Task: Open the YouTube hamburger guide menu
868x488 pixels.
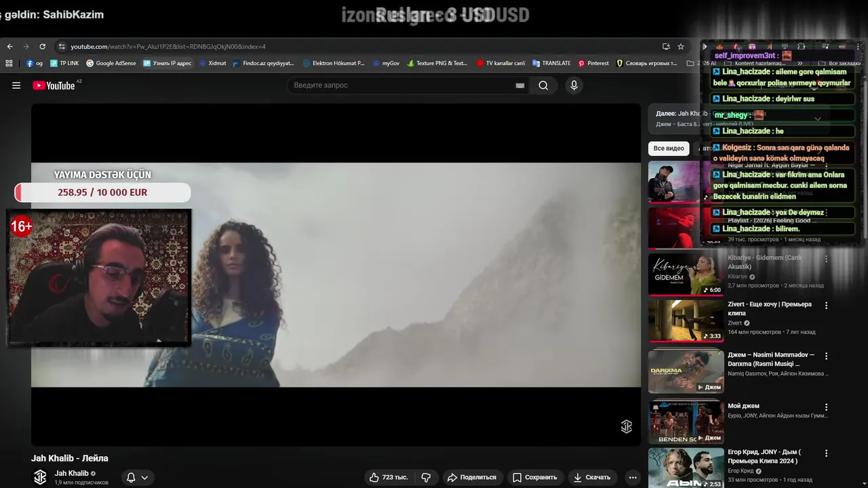Action: [x=16, y=85]
